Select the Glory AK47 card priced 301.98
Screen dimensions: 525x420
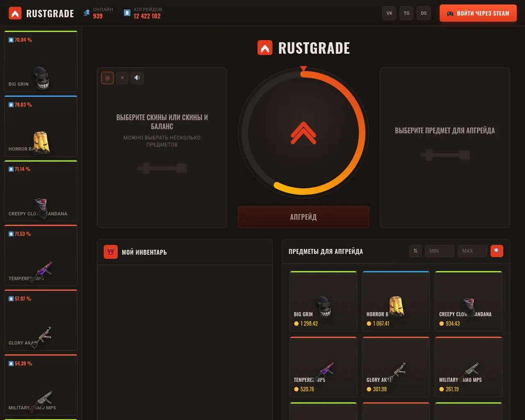396,367
